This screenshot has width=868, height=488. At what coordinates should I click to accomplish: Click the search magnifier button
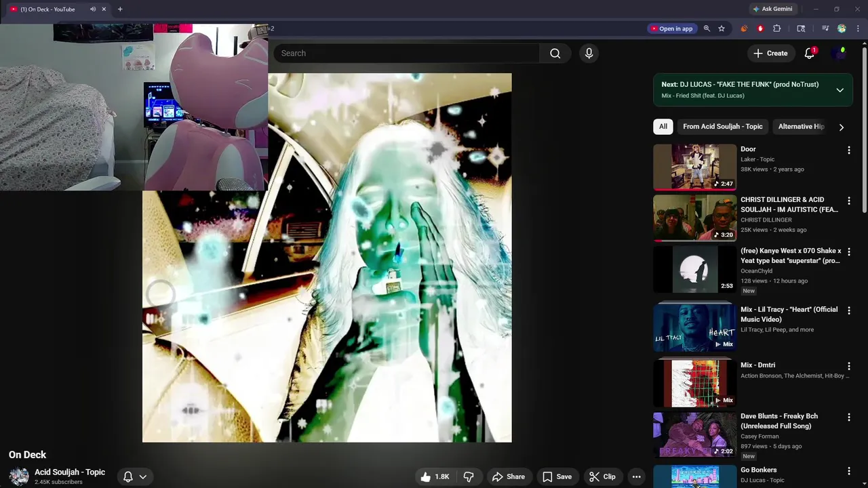tap(555, 54)
